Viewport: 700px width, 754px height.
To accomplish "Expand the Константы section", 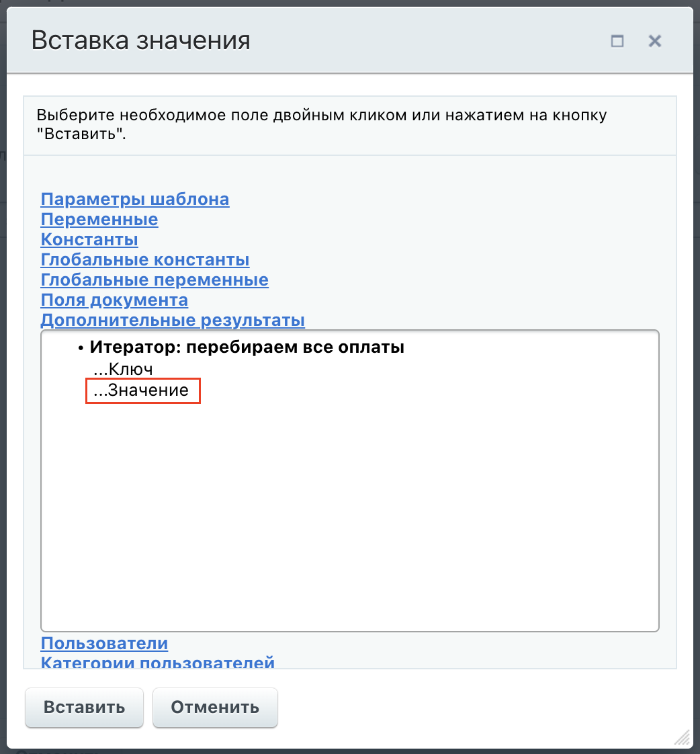I will (x=89, y=239).
